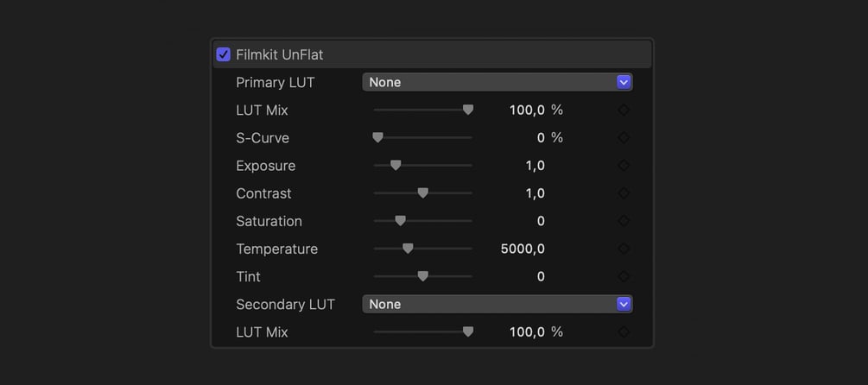The width and height of the screenshot is (868, 385).
Task: Add keyframe for Contrast parameter
Action: 624,193
